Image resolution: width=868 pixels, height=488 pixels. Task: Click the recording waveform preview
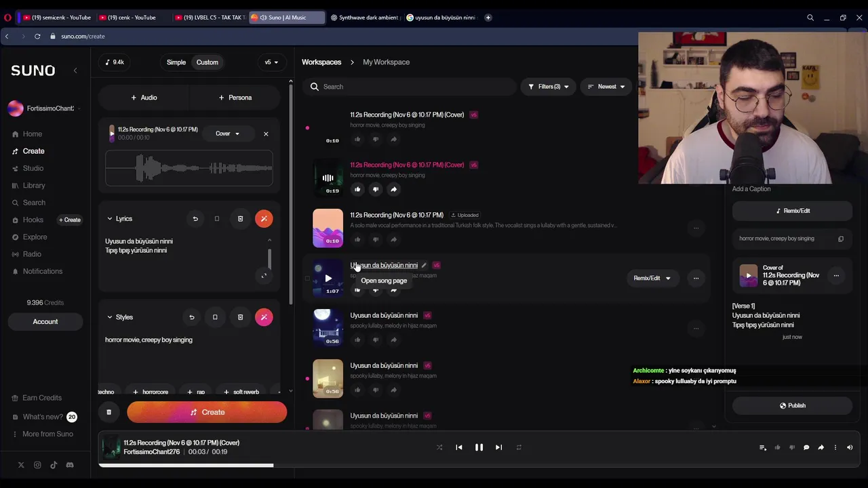click(189, 167)
